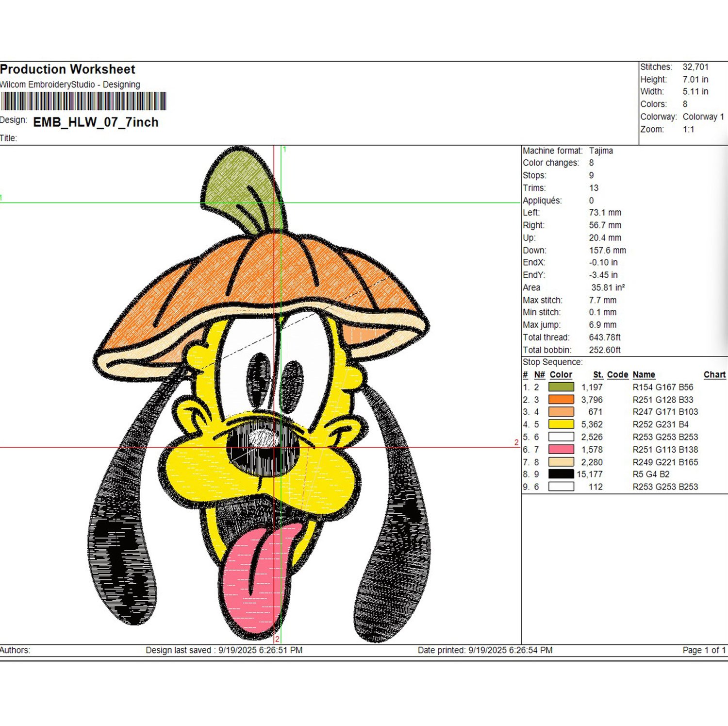The height and width of the screenshot is (726, 728).
Task: Select the orange swatch for R251 G128 B33
Action: 561,400
